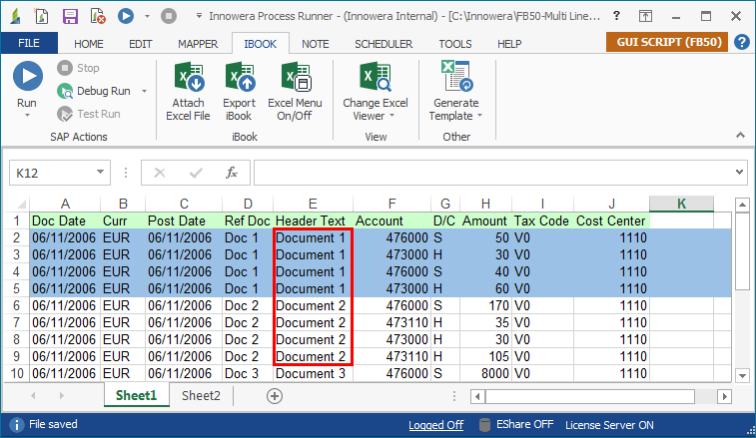
Task: Open the SCHEDULER ribbon tab
Action: pos(383,44)
